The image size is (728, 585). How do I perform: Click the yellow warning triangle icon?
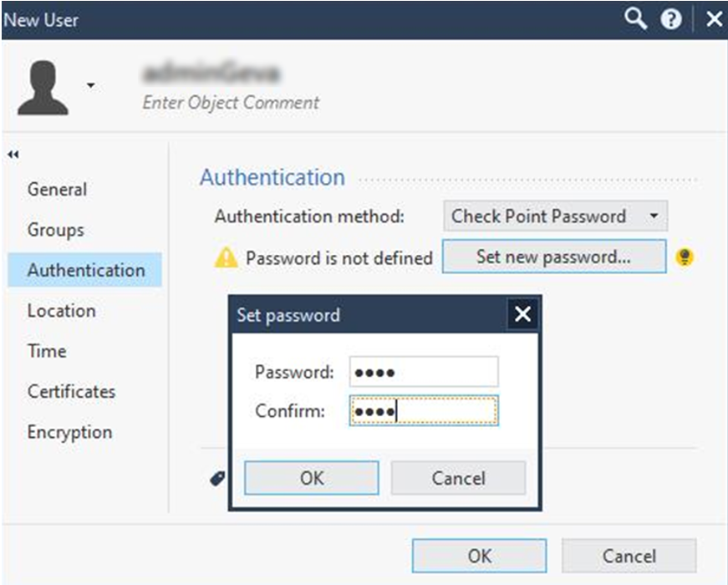click(227, 257)
